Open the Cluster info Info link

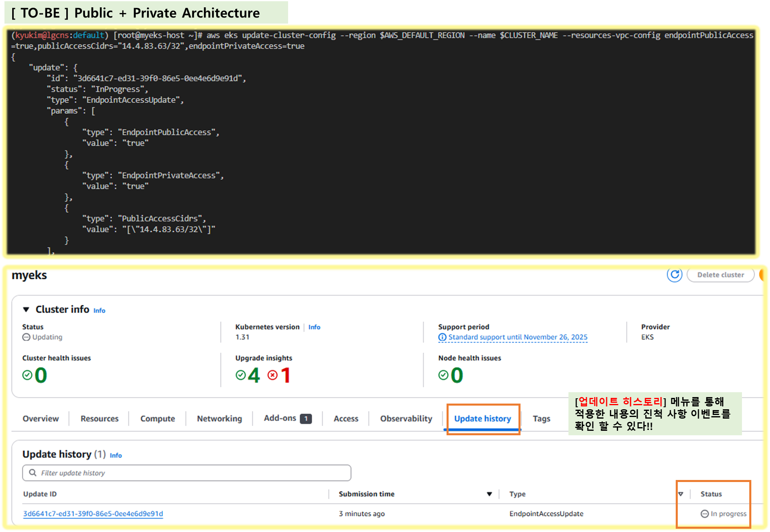point(99,311)
